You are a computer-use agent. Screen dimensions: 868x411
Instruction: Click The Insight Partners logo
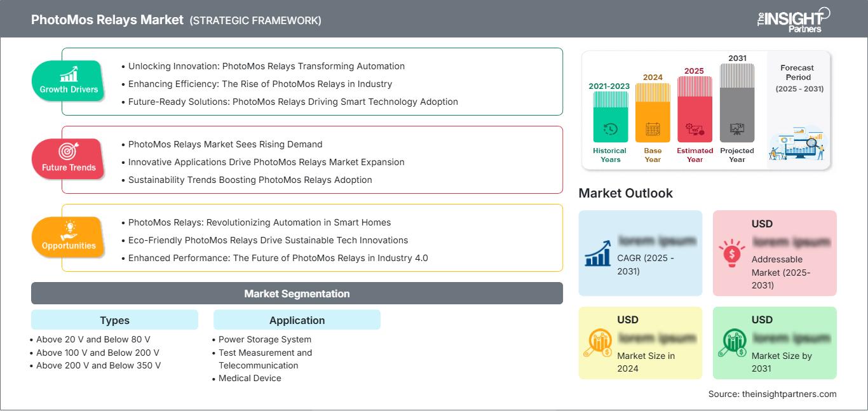click(x=793, y=20)
